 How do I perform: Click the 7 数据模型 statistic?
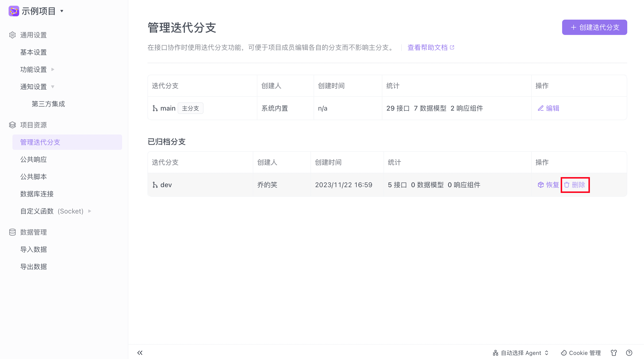[x=430, y=108]
